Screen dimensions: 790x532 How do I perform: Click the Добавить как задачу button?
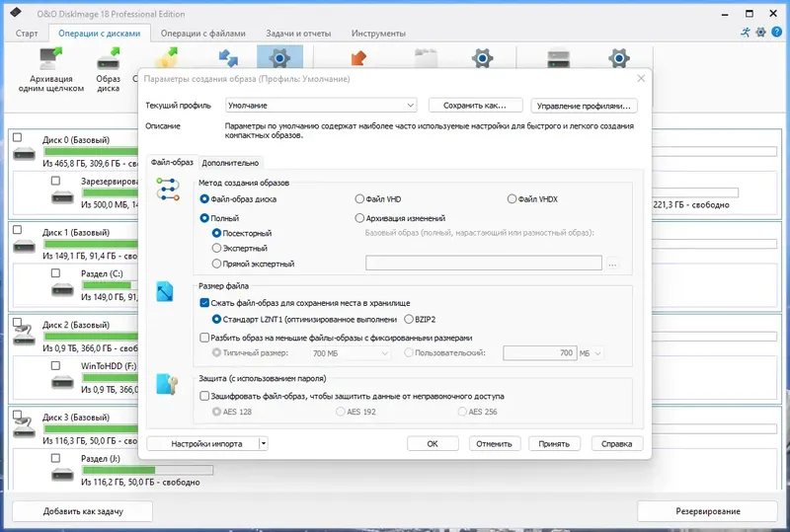pyautogui.click(x=83, y=511)
